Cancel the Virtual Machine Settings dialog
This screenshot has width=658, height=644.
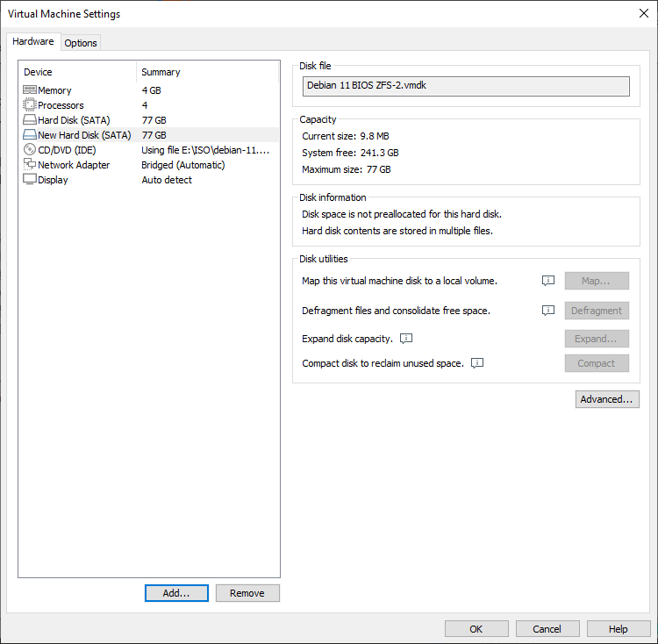[x=547, y=629]
